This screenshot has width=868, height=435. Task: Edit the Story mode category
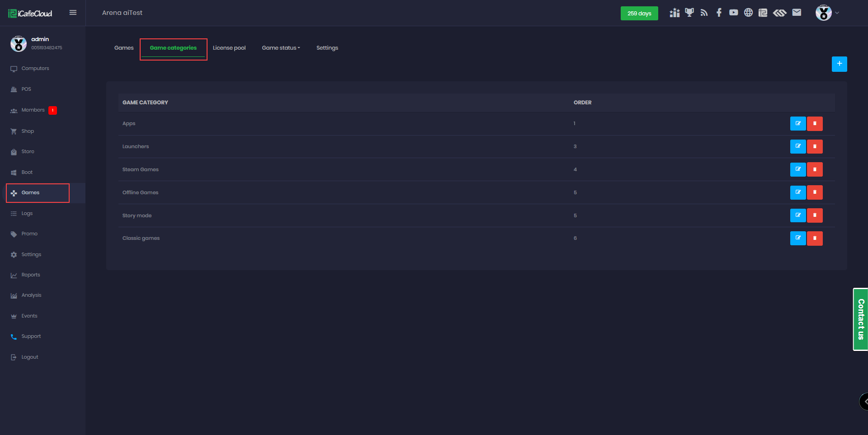(x=798, y=215)
